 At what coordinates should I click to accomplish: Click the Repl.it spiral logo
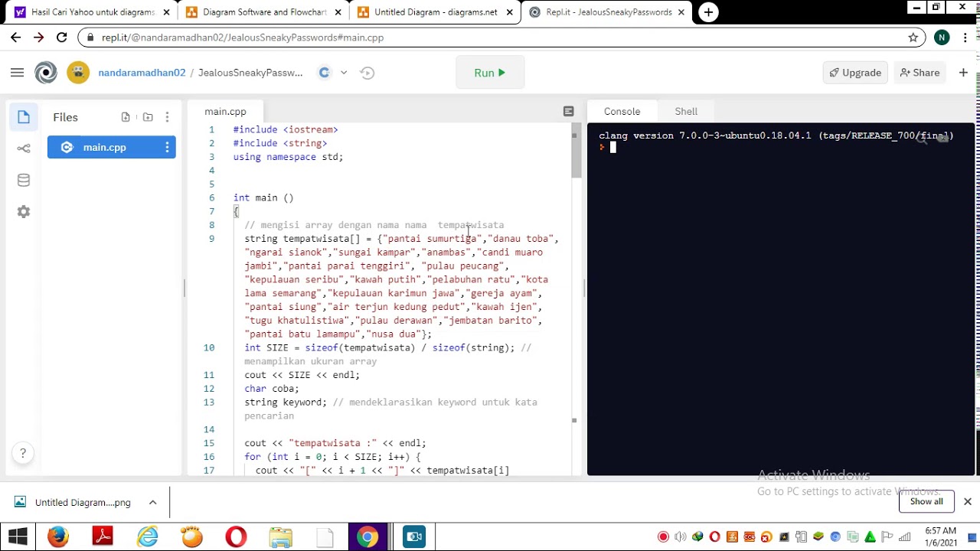pos(46,73)
